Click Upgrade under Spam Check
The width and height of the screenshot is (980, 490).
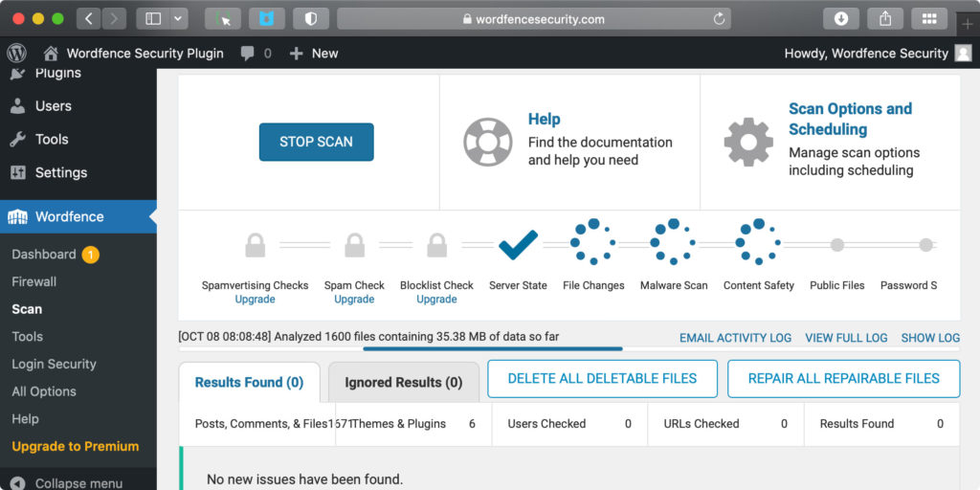pos(354,300)
